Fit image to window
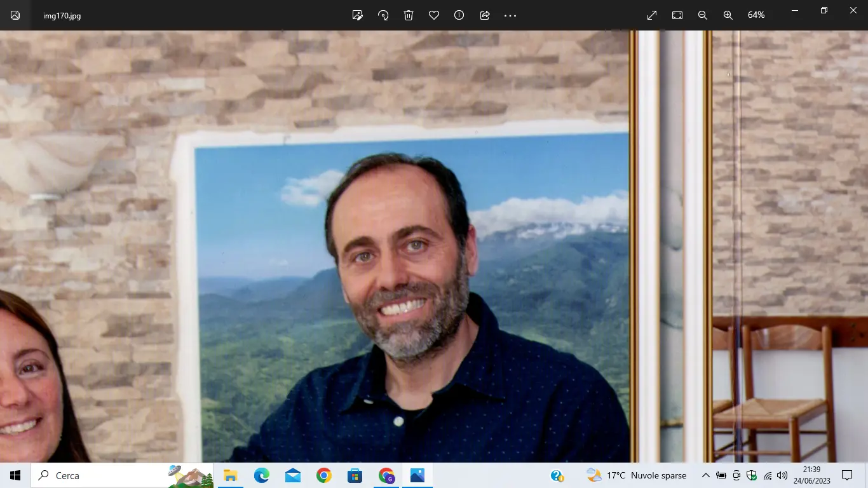 coord(677,15)
